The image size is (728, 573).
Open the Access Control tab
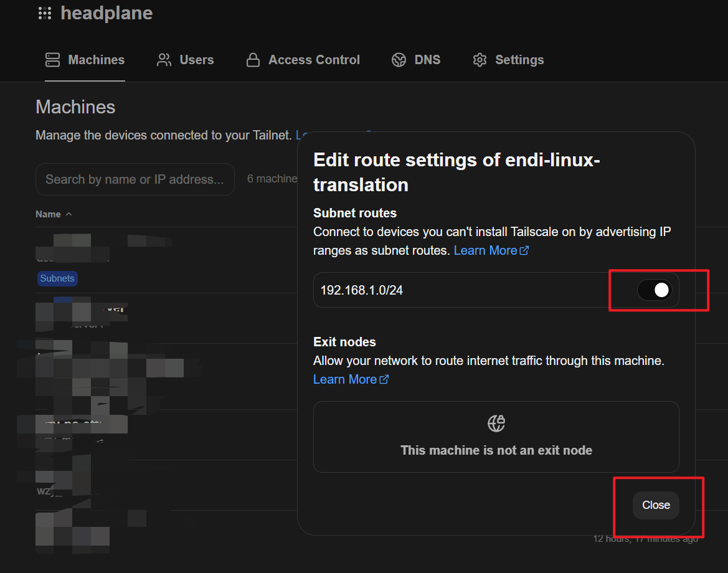[303, 60]
